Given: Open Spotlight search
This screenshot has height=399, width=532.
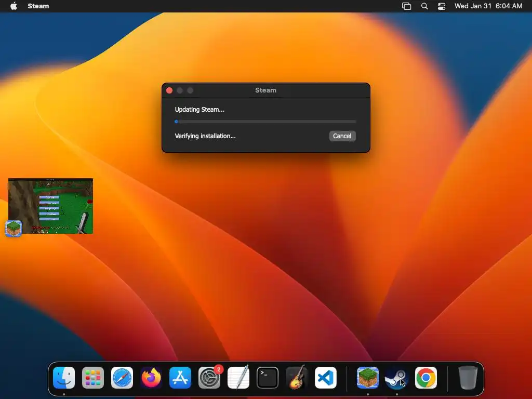Looking at the screenshot, I should point(424,6).
